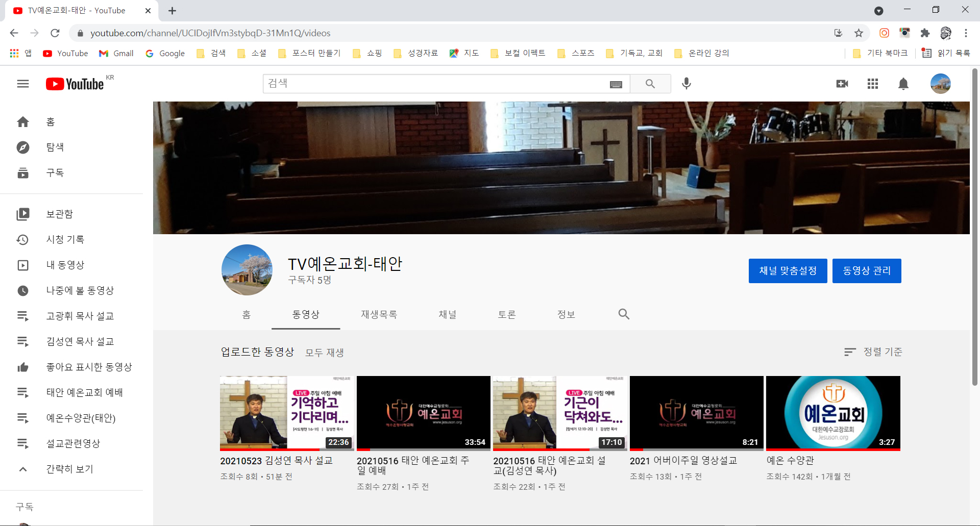
Task: Click the 17:10 video thumbnail
Action: click(x=560, y=413)
